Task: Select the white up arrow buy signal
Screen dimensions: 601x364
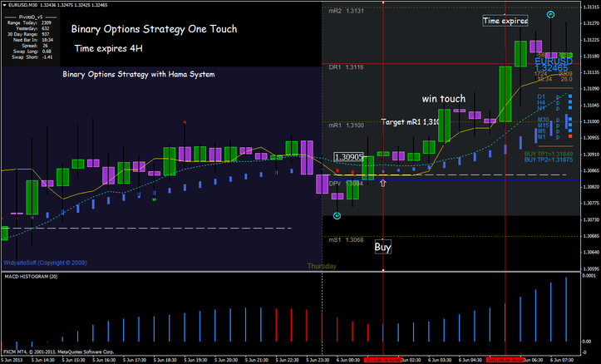Action: point(383,183)
